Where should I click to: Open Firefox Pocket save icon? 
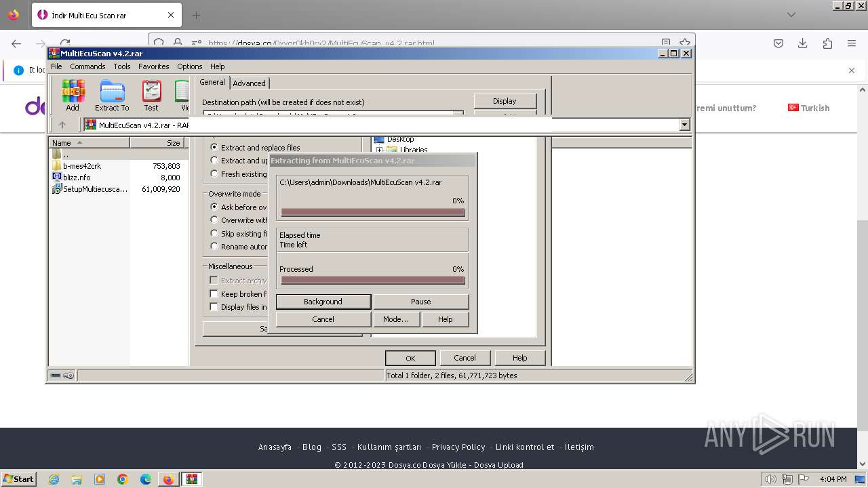(778, 43)
